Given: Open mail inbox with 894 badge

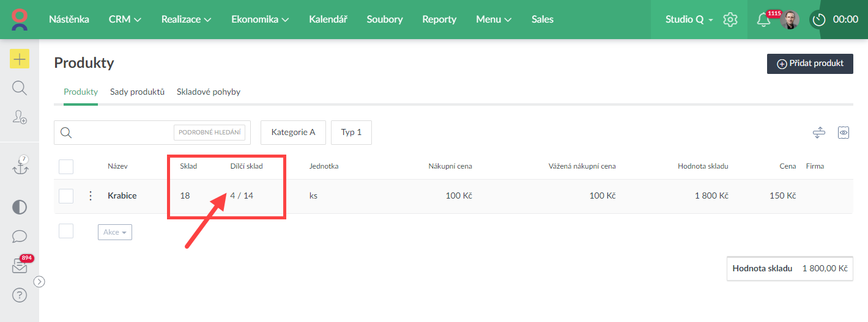Looking at the screenshot, I should point(20,266).
